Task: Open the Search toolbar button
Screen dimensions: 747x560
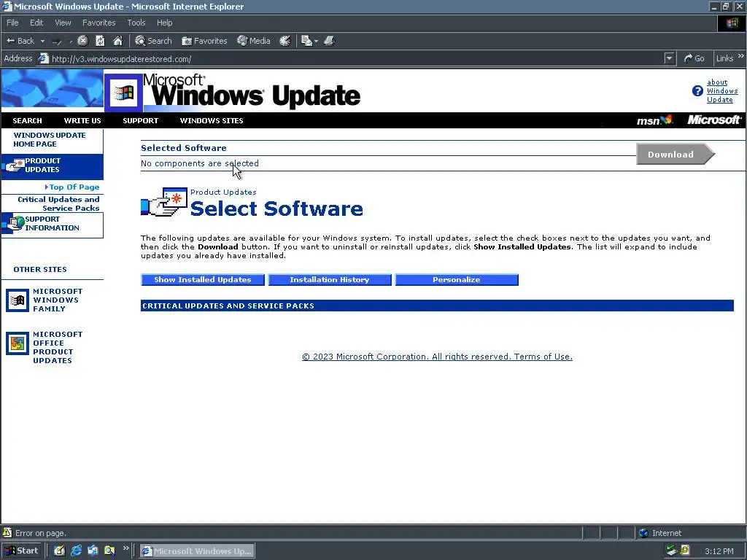Action: 153,41
